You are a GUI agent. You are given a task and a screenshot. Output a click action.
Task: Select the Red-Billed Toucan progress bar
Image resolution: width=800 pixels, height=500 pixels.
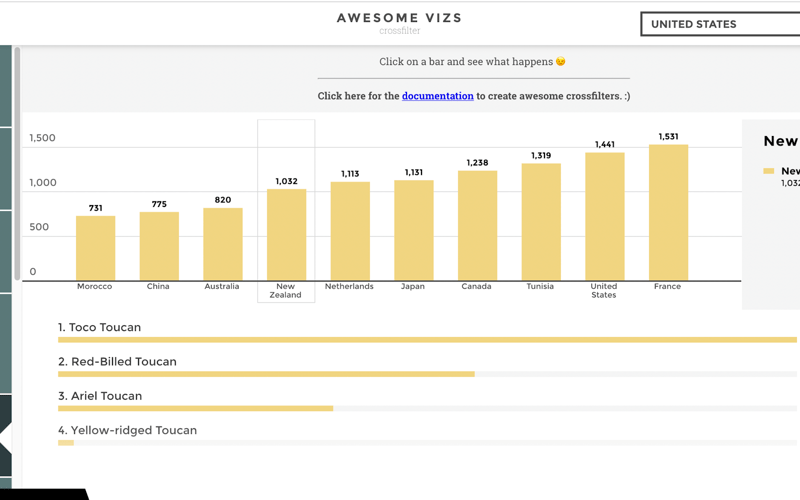(266, 374)
